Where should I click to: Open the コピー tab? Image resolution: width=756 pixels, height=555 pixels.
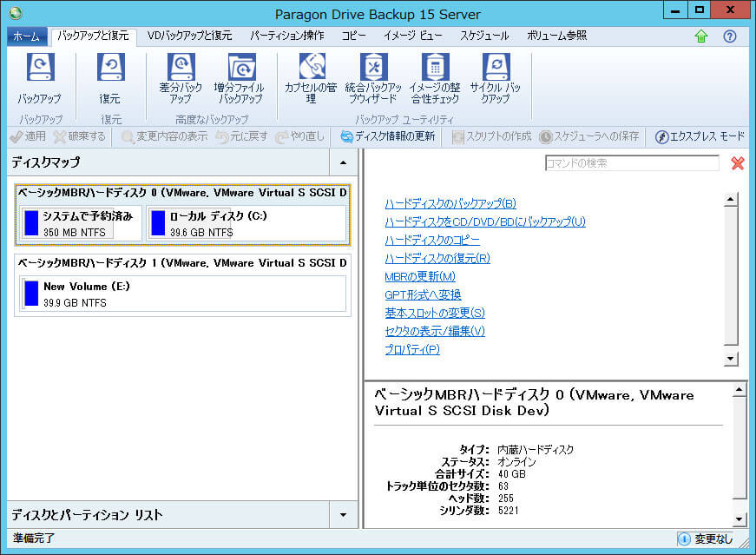click(353, 36)
